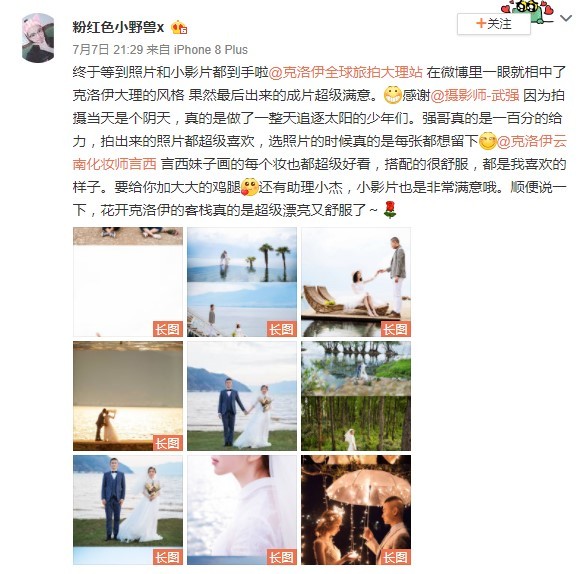Open the palm trees lake photo thumbnail

242,282
